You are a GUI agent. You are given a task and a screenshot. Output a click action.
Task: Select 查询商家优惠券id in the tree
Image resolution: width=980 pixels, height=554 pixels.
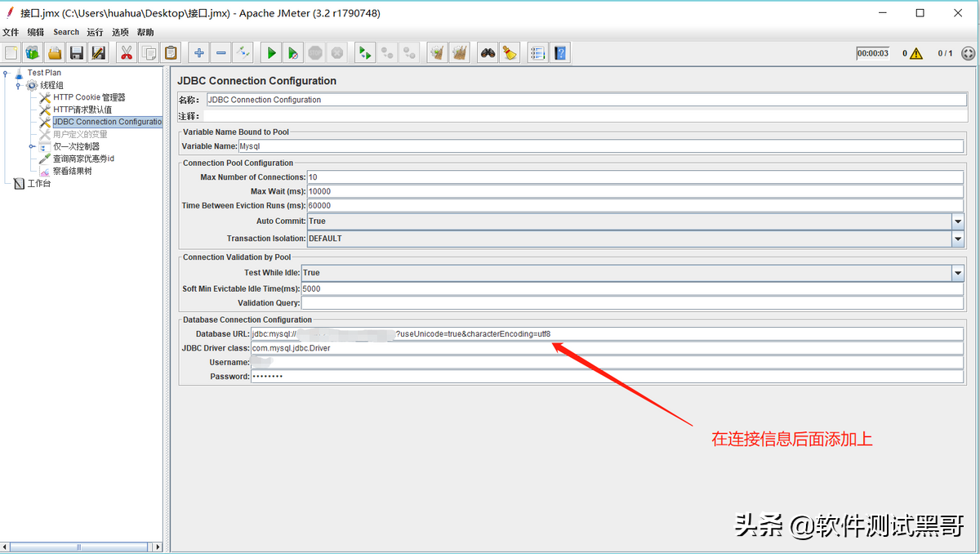(x=83, y=159)
